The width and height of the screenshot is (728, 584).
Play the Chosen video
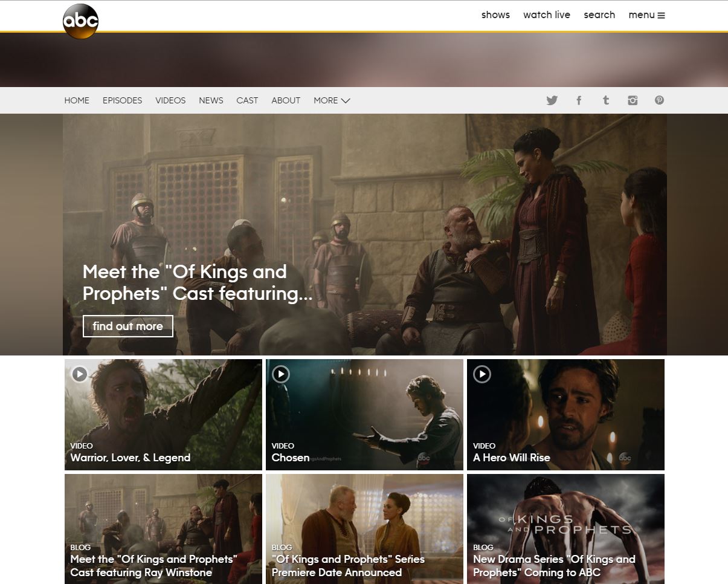[x=281, y=374]
